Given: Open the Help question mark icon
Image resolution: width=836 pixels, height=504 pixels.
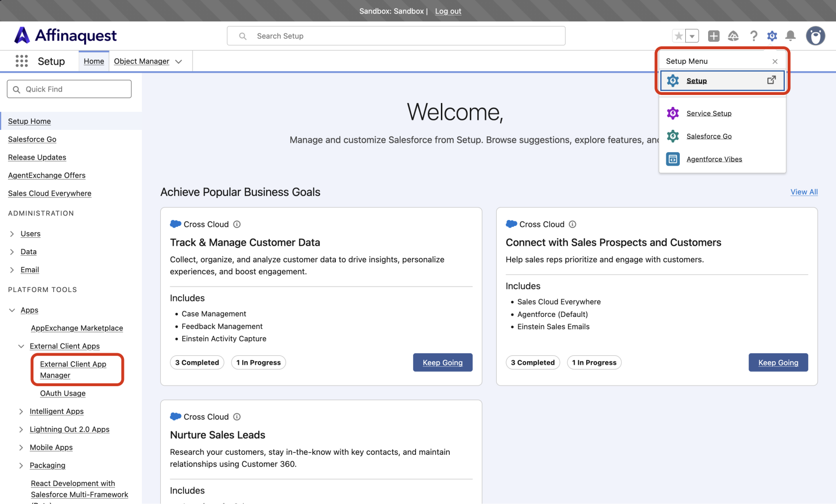Looking at the screenshot, I should coord(753,36).
